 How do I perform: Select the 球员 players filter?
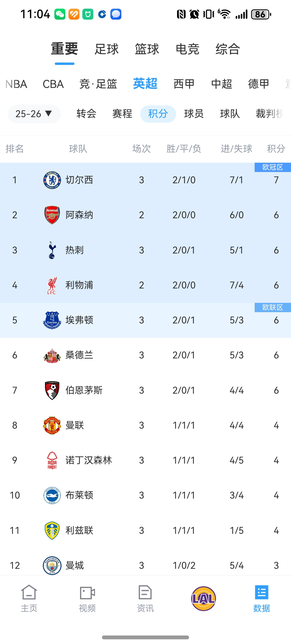(x=194, y=114)
